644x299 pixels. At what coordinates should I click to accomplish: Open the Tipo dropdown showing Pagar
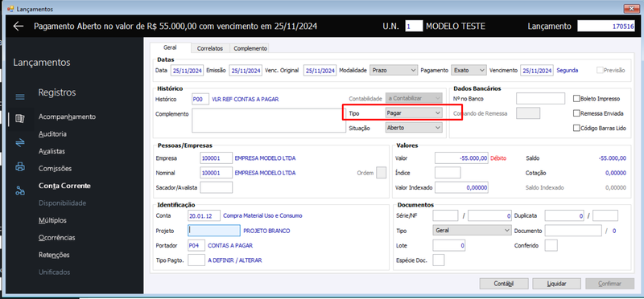point(414,113)
